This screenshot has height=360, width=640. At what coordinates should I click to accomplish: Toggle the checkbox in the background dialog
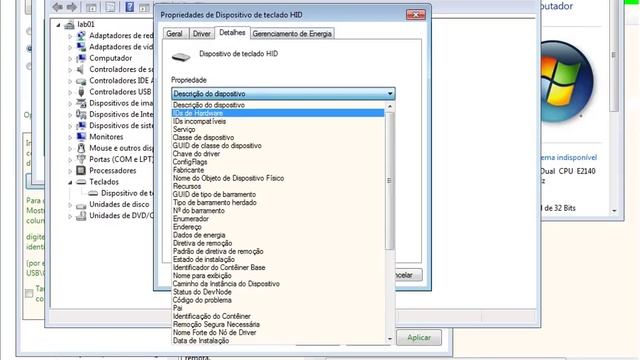pos(29,293)
